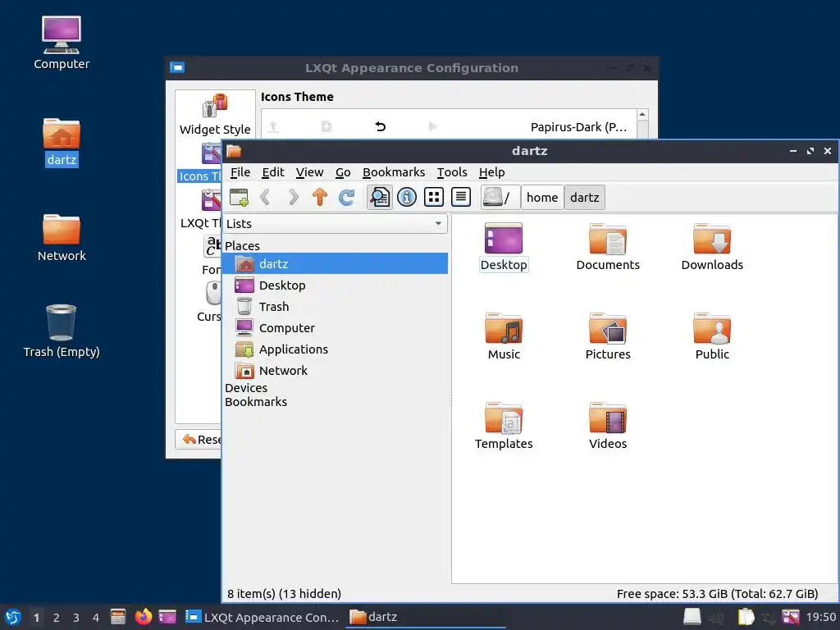Toggle the file search tool icon

[379, 197]
